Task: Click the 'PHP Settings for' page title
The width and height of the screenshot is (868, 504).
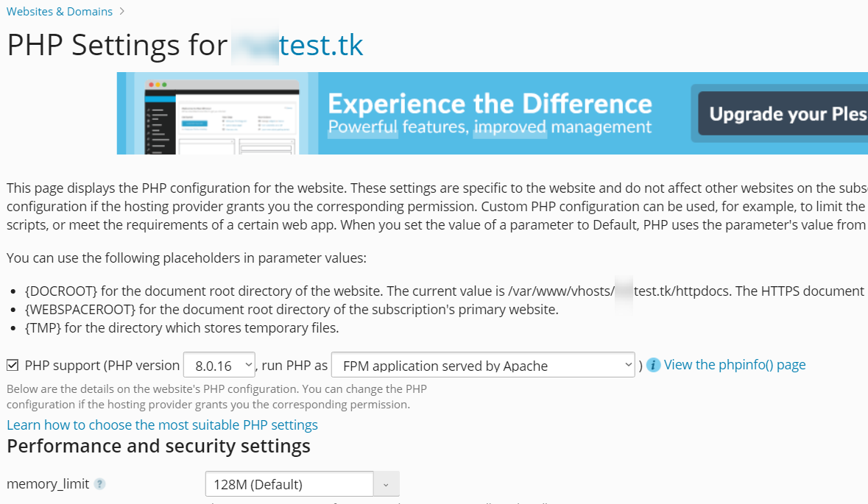Action: (116, 46)
